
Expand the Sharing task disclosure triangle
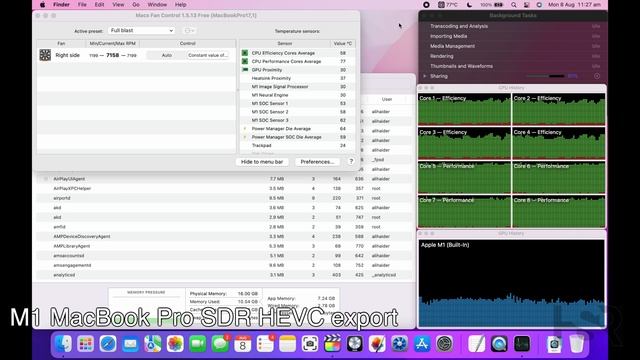(425, 76)
